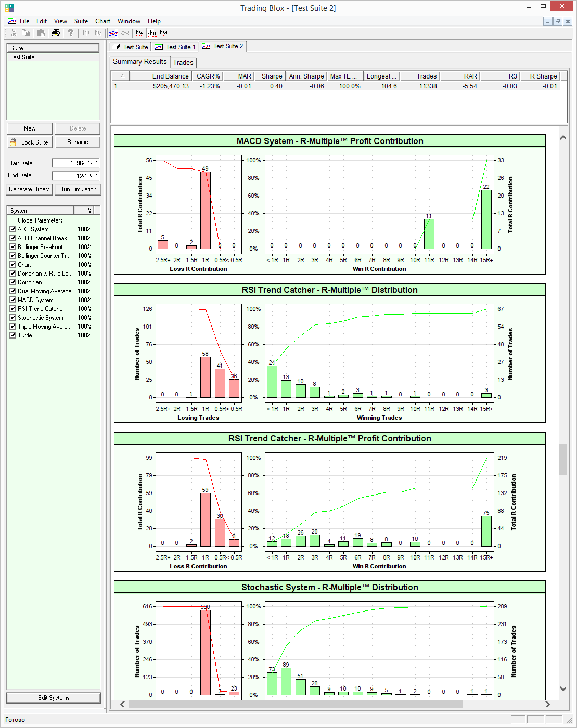This screenshot has width=577, height=728.
Task: Click the Generate Orders button
Action: (x=29, y=189)
